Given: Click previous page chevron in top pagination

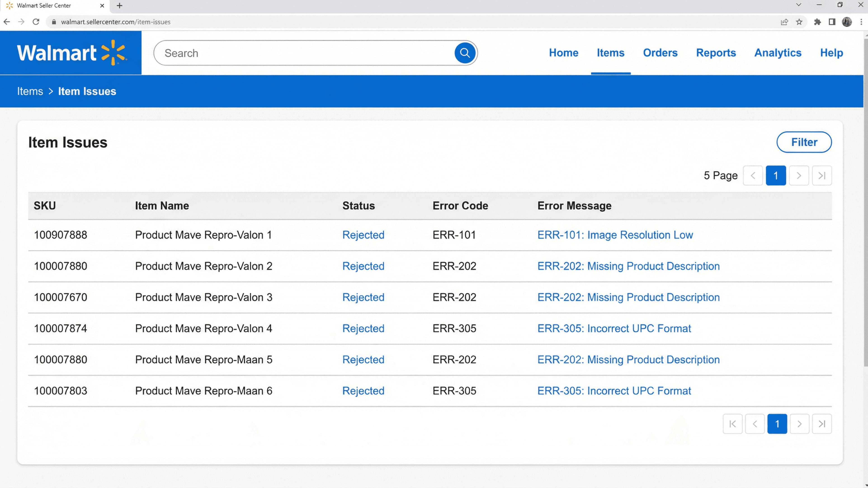Looking at the screenshot, I should [x=753, y=176].
